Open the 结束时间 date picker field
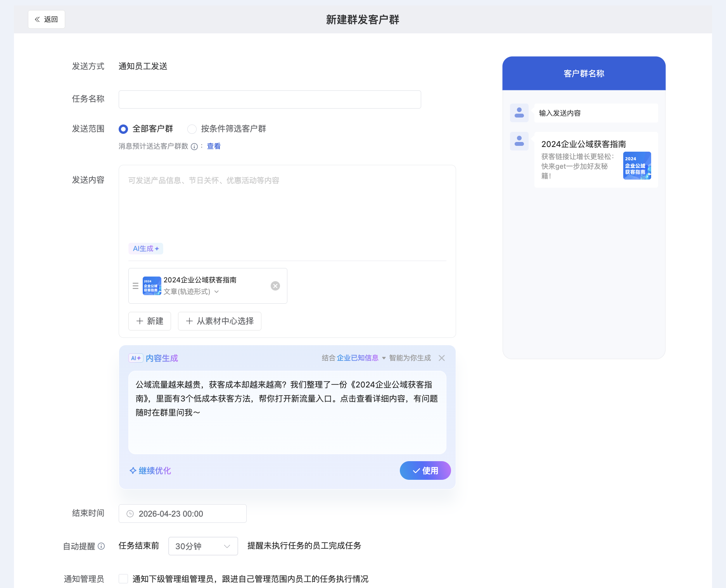The height and width of the screenshot is (588, 726). point(182,514)
